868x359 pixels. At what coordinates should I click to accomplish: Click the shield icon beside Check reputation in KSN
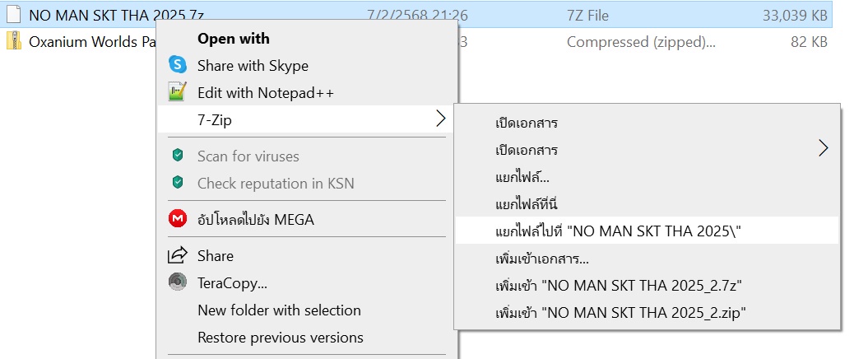click(177, 183)
